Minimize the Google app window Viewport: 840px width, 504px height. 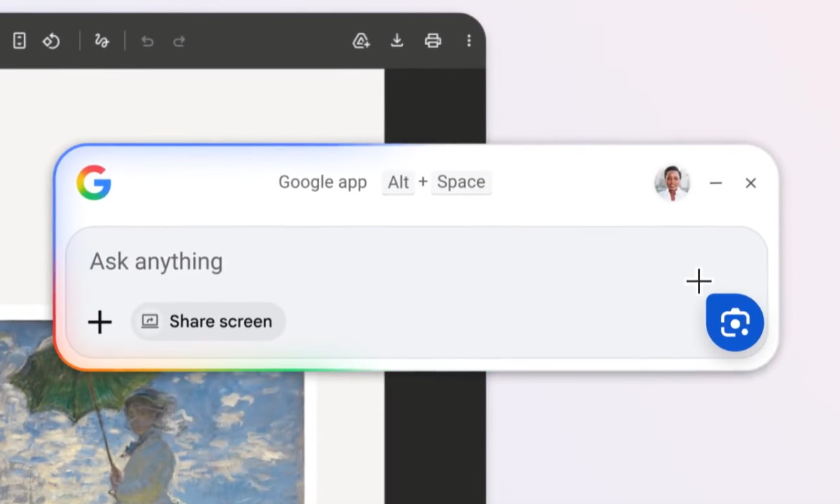point(716,184)
